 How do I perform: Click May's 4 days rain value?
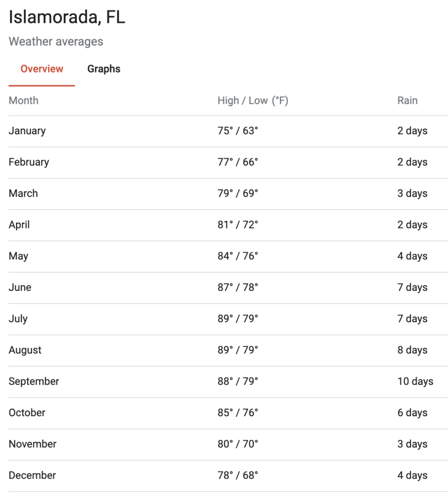[412, 256]
